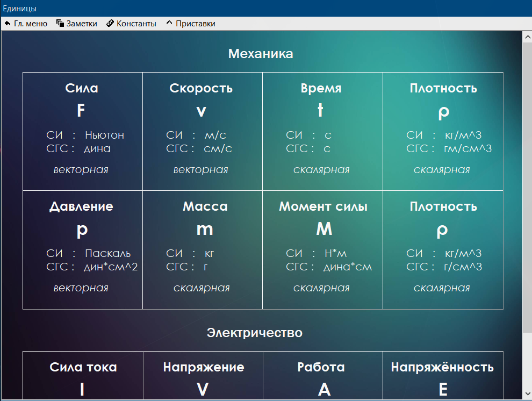Image resolution: width=532 pixels, height=401 pixels.
Task: Click the p symbol in Давление card
Action: [82, 231]
